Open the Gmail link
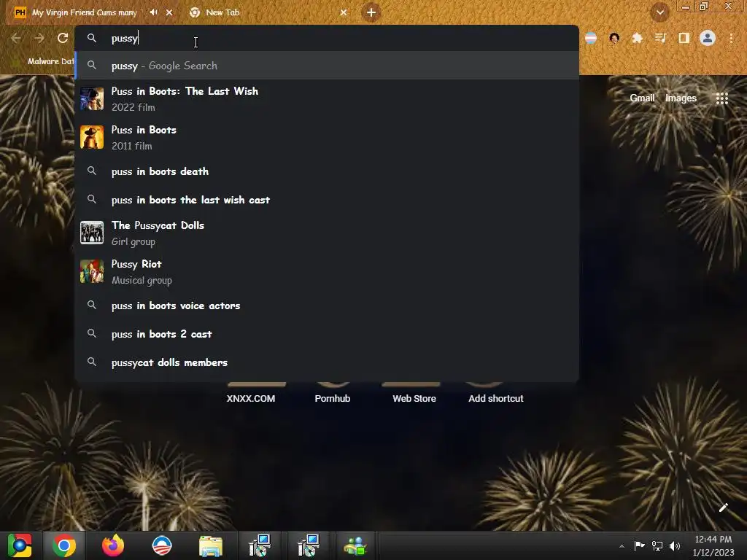Viewport: 747px width, 560px height. click(x=642, y=98)
